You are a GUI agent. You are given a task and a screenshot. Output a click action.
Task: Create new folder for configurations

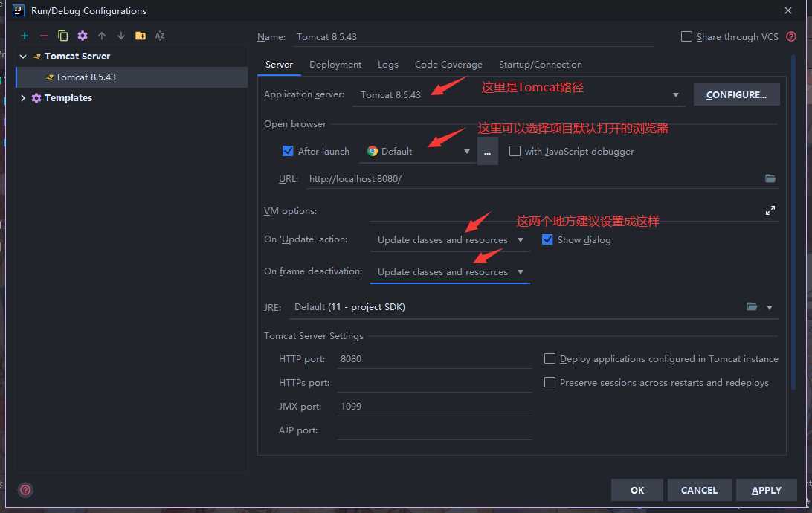(141, 36)
